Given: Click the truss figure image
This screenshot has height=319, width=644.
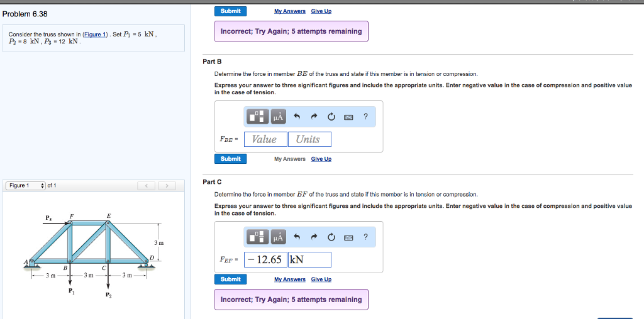Looking at the screenshot, I should point(94,256).
